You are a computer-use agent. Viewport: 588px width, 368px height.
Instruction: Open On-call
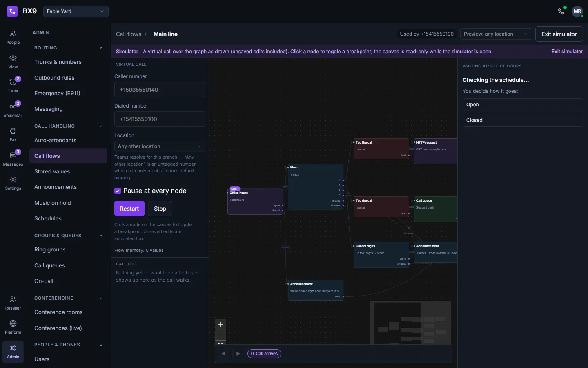(68, 281)
